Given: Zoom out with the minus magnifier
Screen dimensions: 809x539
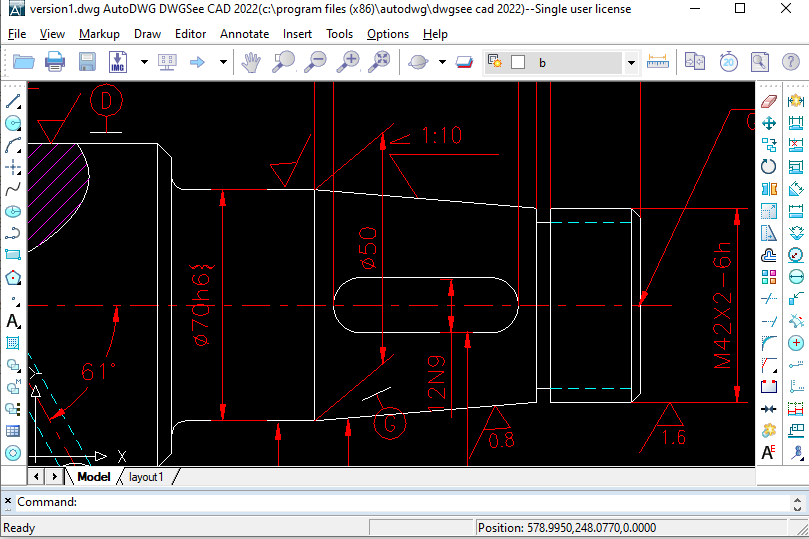Looking at the screenshot, I should [x=315, y=62].
